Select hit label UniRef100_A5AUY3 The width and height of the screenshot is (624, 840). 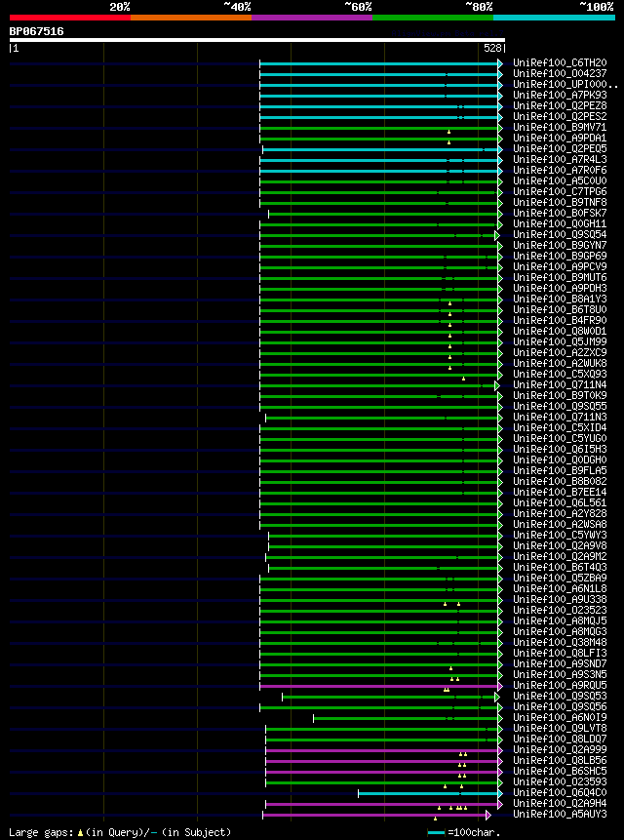click(560, 815)
